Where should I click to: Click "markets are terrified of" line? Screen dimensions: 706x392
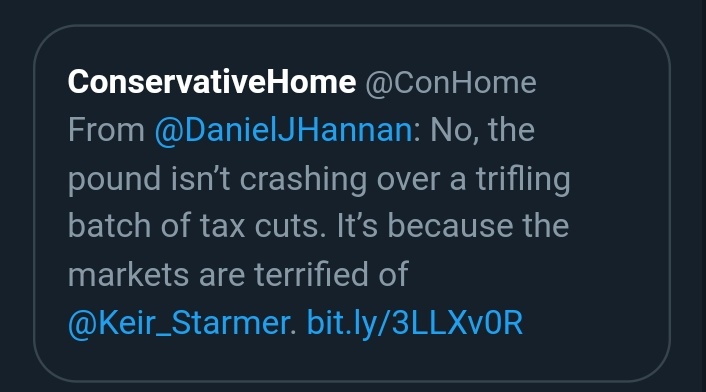(x=238, y=274)
